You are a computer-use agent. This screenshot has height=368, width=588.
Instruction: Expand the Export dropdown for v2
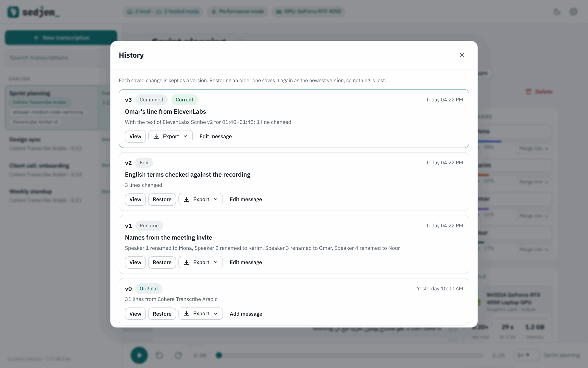[200, 199]
